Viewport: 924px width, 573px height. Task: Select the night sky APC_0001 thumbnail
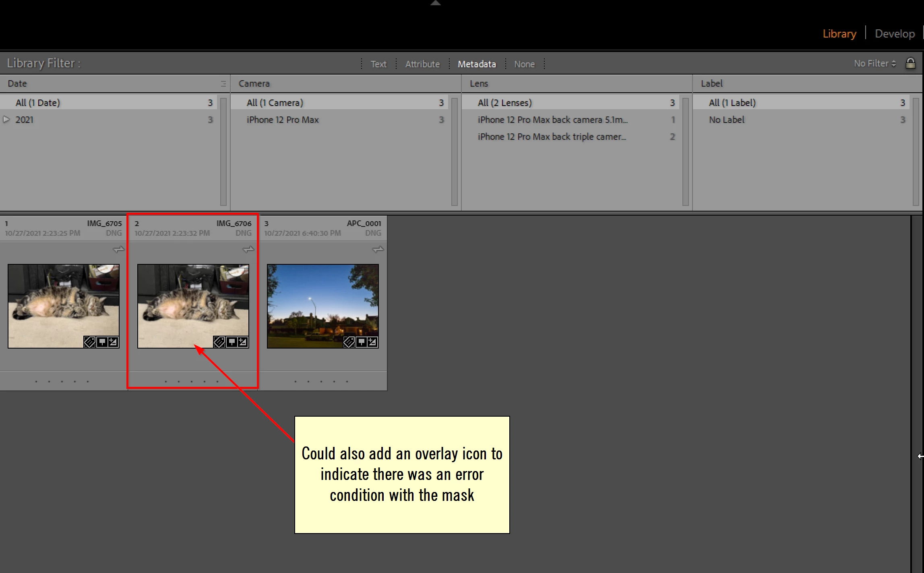tap(322, 306)
